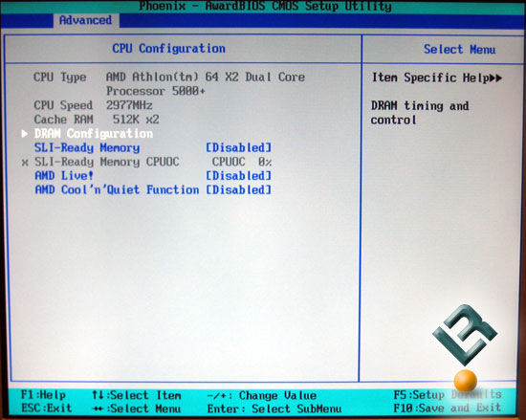Click the Enter: Select SubMenu hint
The image size is (526, 420).
pos(274,409)
